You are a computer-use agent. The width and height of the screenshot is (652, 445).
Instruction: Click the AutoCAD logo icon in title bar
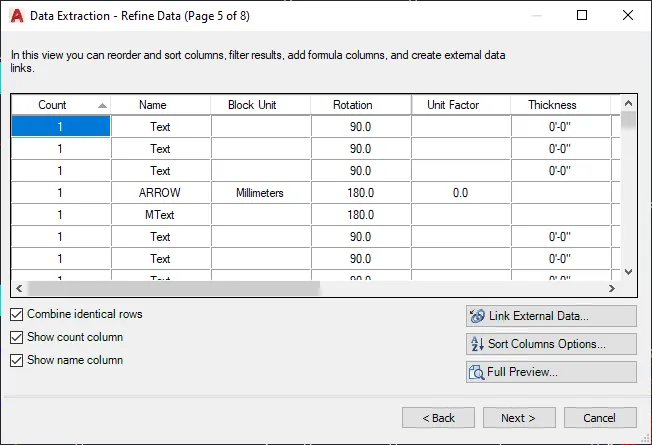point(17,16)
